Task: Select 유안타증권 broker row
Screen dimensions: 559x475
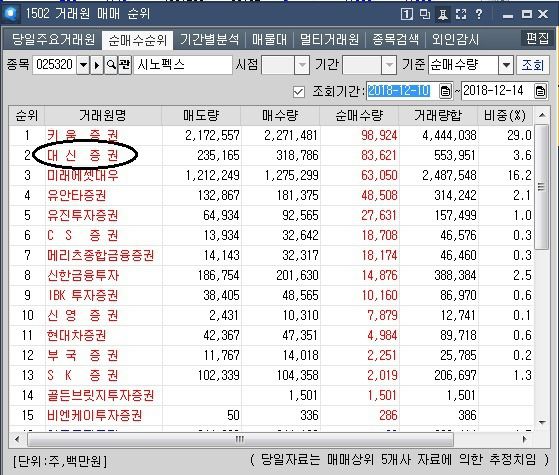Action: coord(77,195)
